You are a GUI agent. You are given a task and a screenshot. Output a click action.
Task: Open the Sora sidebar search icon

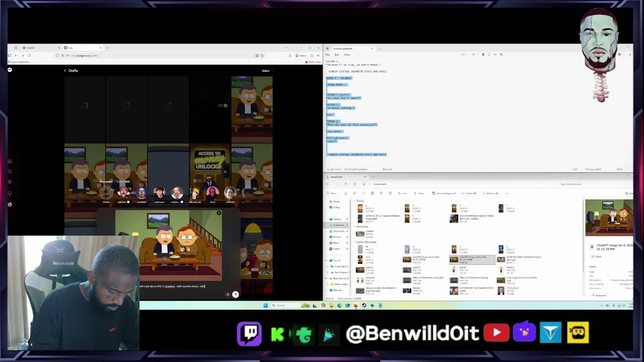coord(10,171)
